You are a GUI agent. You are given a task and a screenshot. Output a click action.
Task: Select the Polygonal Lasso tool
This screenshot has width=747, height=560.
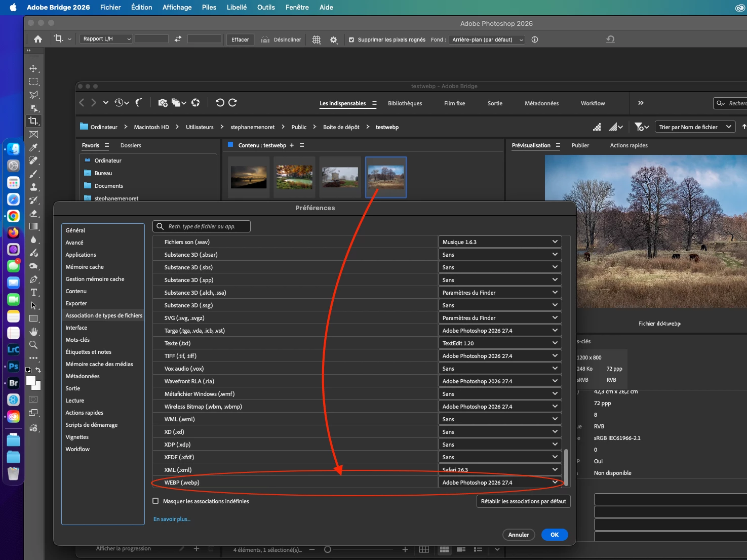point(33,95)
